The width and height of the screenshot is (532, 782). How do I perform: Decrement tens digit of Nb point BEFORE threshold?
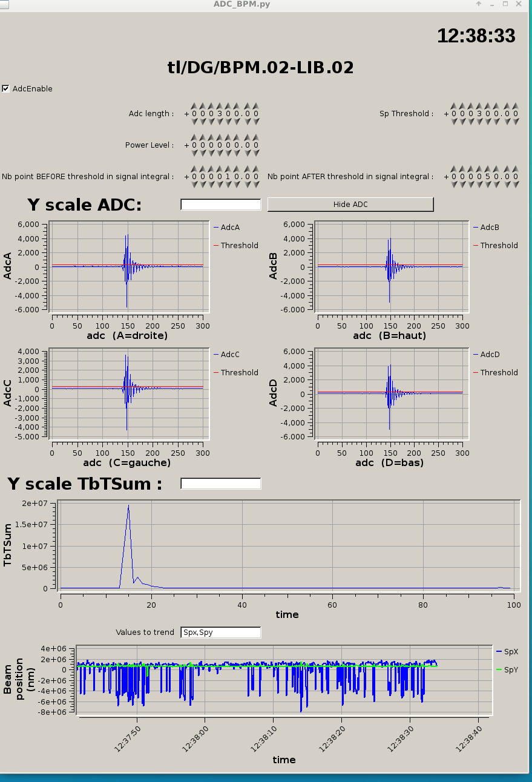pos(229,185)
